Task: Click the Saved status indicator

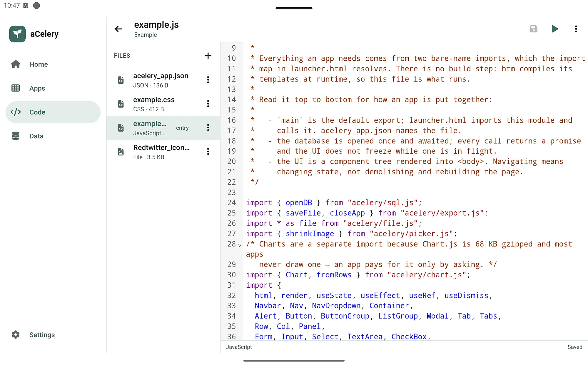Action: pyautogui.click(x=575, y=347)
